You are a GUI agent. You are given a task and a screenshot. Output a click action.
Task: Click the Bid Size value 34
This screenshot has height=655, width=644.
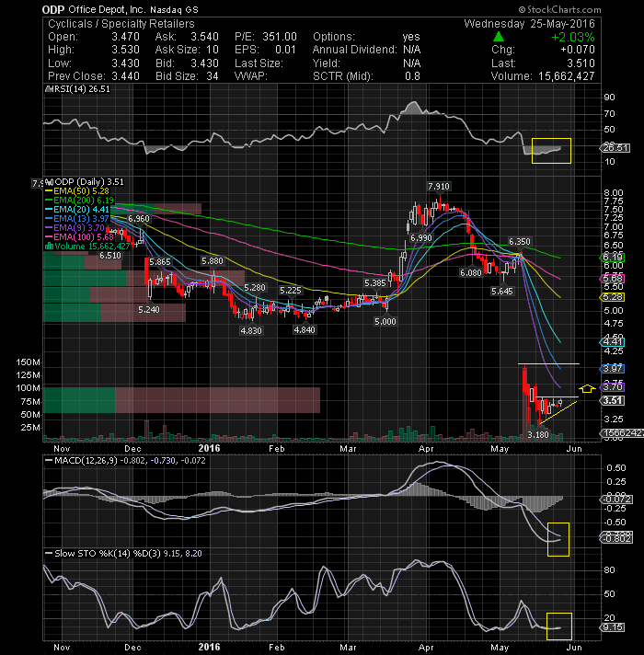(213, 76)
